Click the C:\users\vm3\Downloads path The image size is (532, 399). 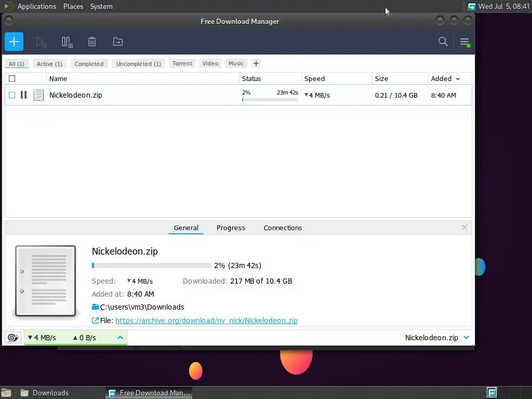pos(142,307)
